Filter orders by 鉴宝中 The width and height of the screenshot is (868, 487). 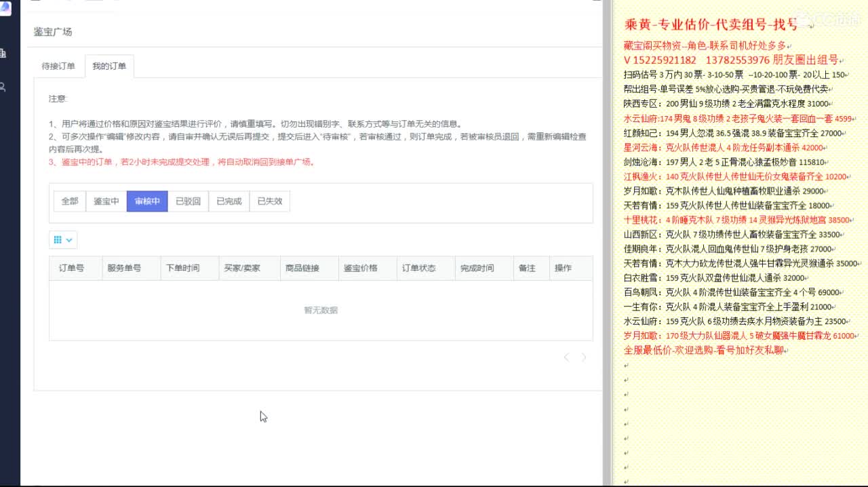[x=106, y=201]
